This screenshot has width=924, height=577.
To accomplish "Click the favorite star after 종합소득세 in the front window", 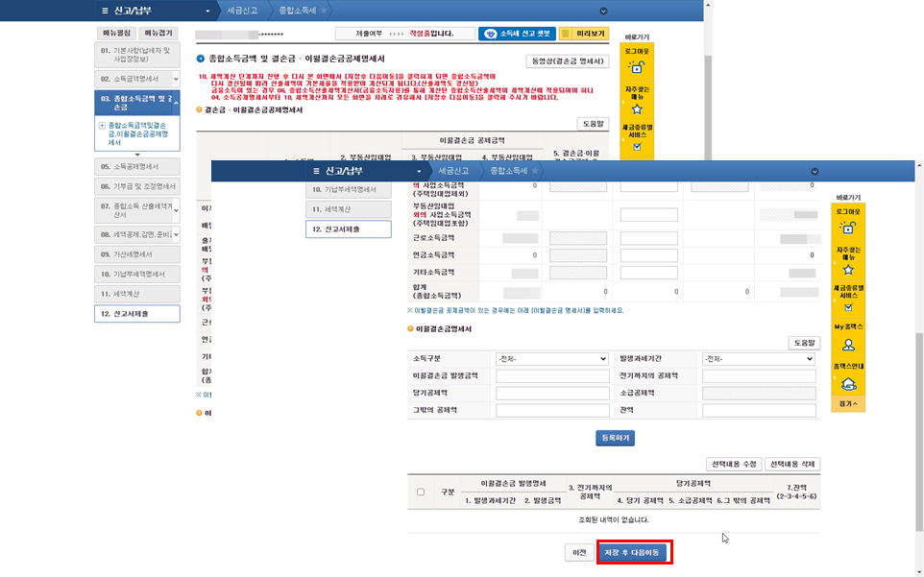I will [x=535, y=171].
